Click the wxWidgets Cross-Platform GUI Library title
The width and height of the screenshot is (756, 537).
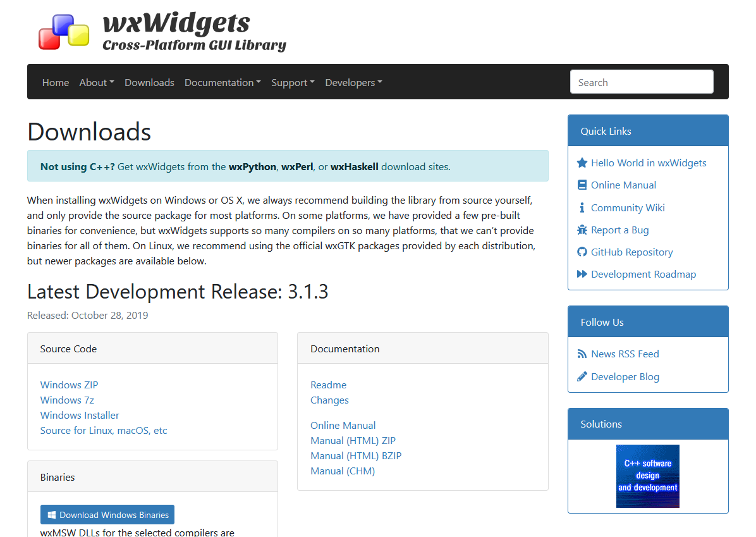194,31
